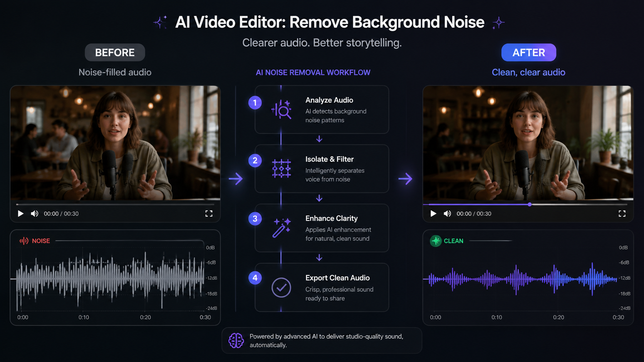Click the NOISE label text
Screen dimensions: 644x362
tap(41, 241)
